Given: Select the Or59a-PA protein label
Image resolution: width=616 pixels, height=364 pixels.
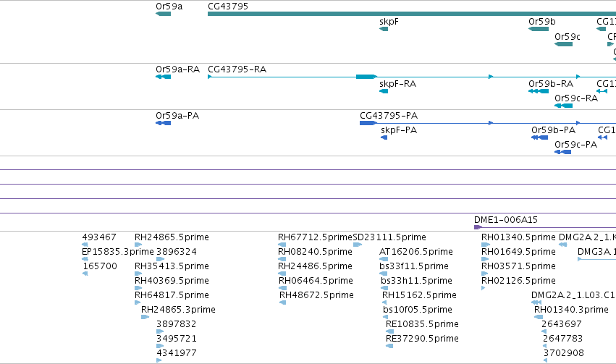Looking at the screenshot, I should [177, 116].
